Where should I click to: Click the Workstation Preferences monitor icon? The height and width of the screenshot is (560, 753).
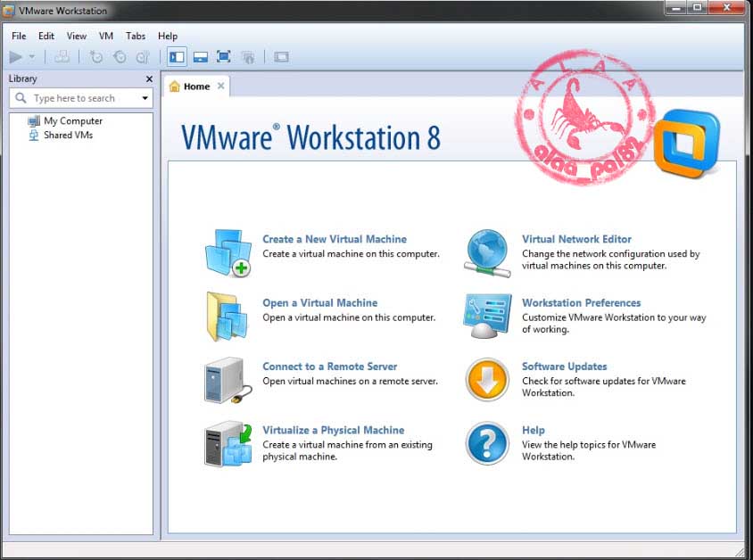point(487,317)
